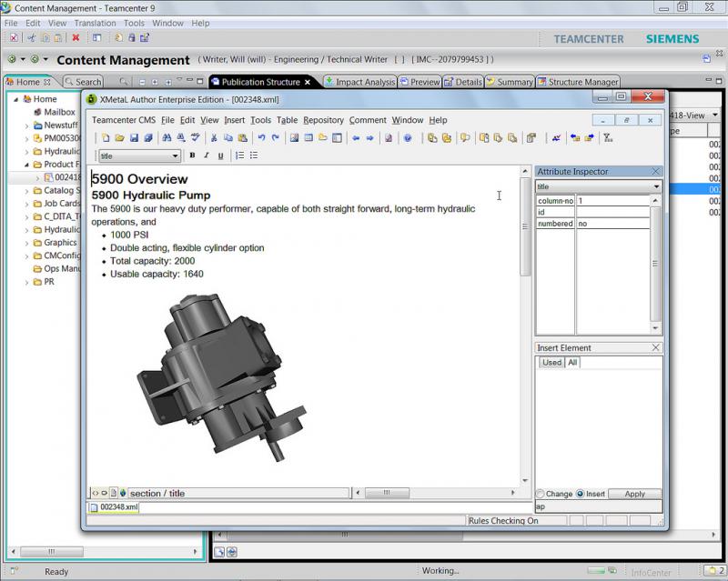728x581 pixels.
Task: Click the numbered attribute value field
Action: (612, 224)
